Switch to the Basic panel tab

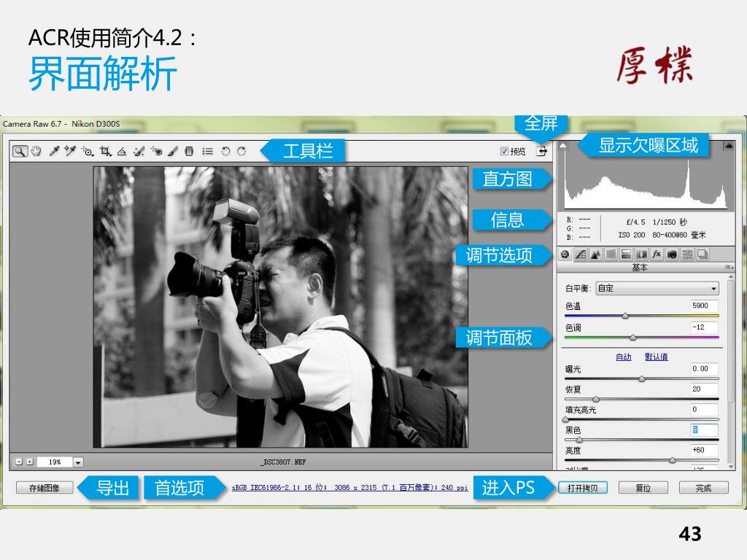(565, 254)
